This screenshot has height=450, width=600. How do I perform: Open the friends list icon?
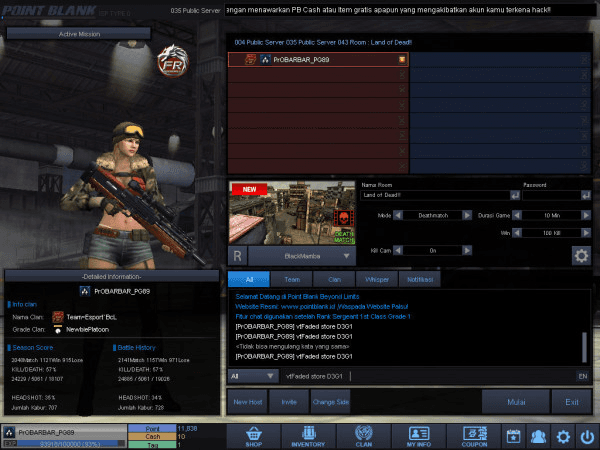(539, 436)
